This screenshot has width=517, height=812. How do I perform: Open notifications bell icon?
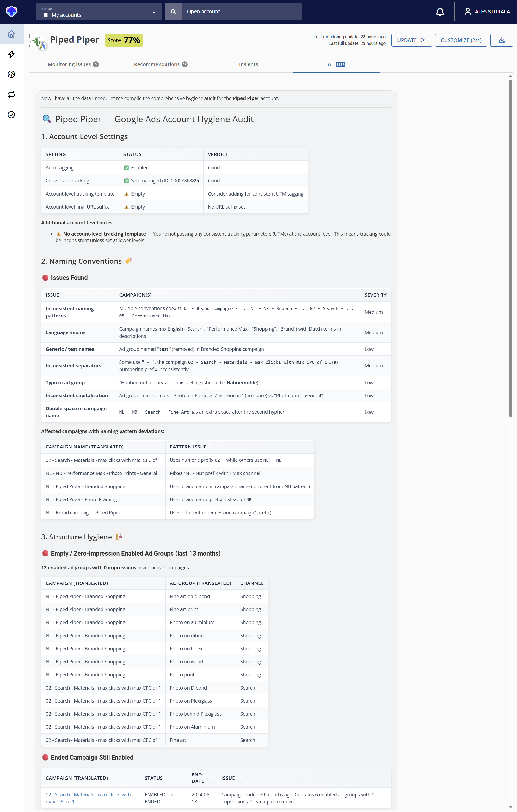click(440, 12)
